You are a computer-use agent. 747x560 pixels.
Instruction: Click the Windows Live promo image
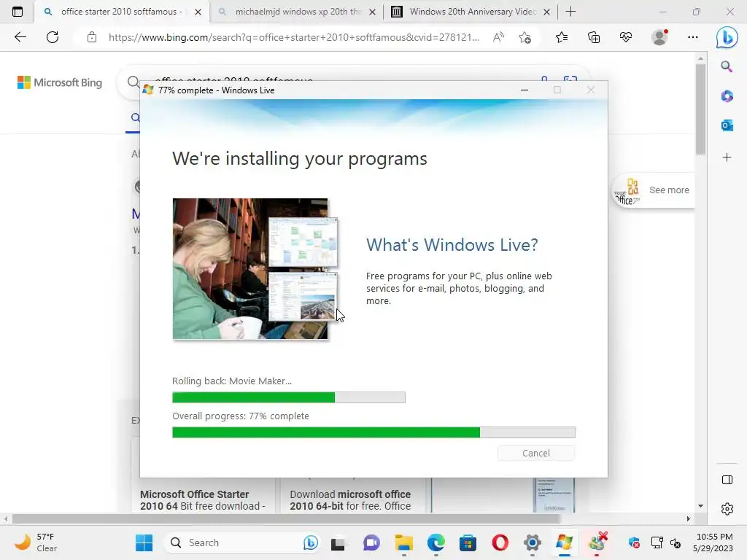coord(255,269)
